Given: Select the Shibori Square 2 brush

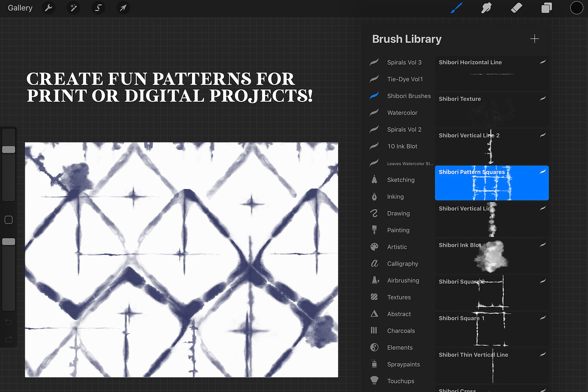Looking at the screenshot, I should point(492,293).
